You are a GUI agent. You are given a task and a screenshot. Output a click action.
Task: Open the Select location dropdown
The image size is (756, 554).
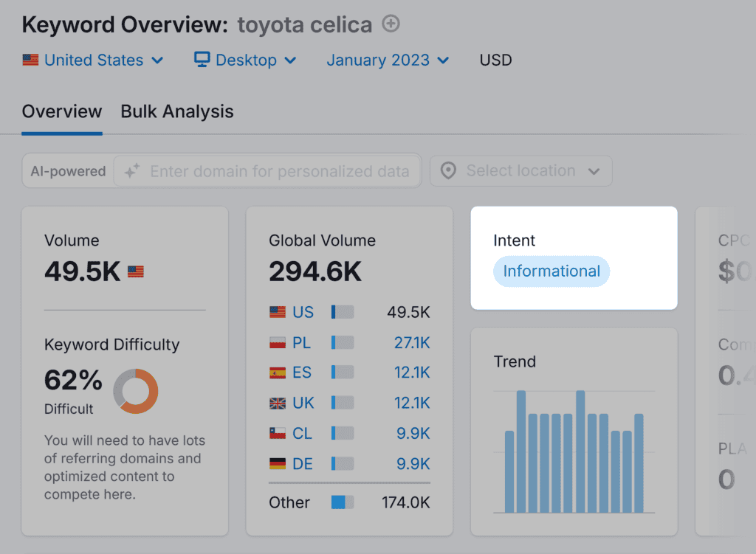[x=521, y=171]
